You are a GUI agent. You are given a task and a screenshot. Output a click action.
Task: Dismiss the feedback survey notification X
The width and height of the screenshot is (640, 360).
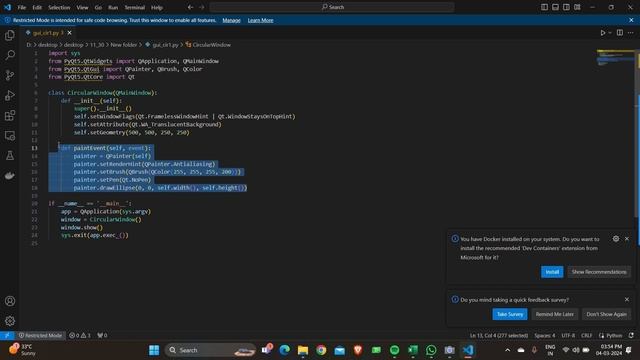(627, 300)
